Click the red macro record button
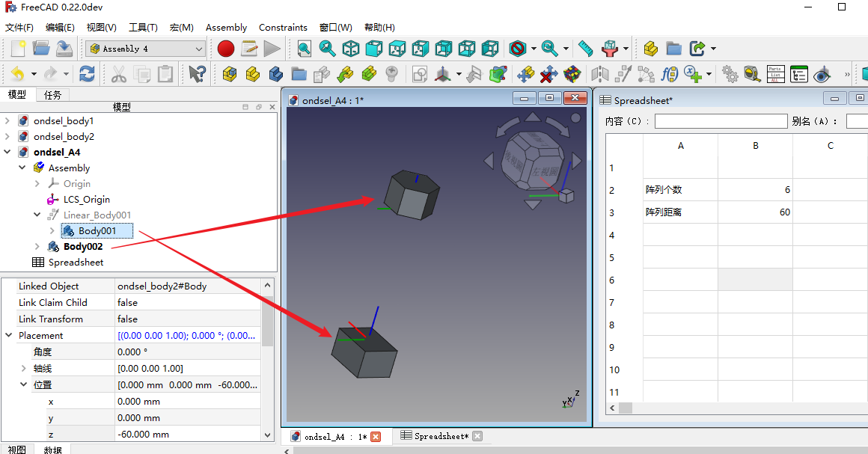 pos(226,49)
